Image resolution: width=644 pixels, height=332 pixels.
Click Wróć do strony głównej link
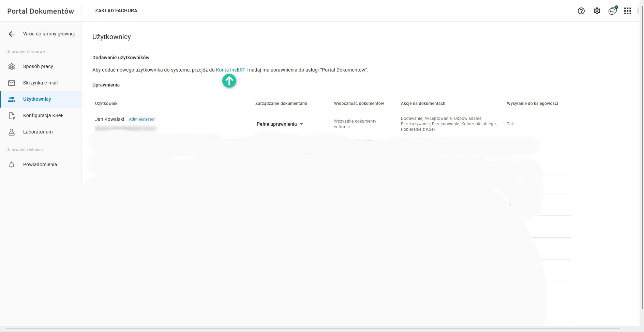[49, 34]
